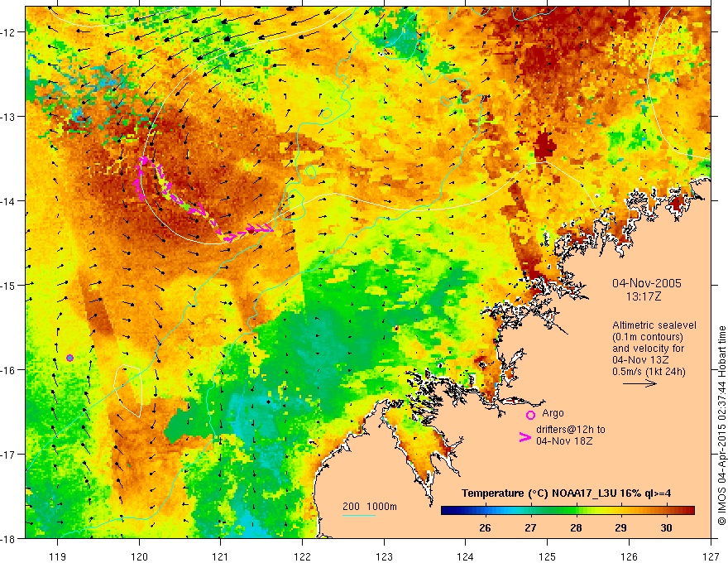Screen dimensions: 728x563
Task: Click latitude axis label -13
Action: pos(8,117)
